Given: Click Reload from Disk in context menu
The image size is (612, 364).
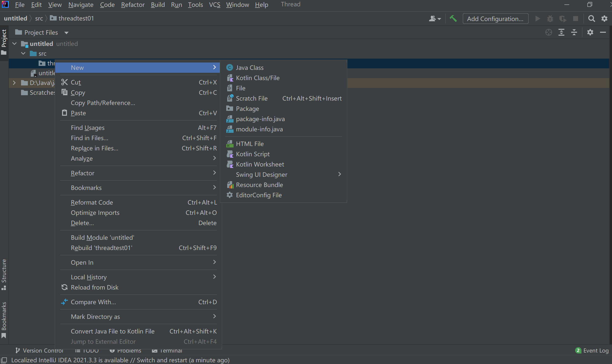Looking at the screenshot, I should [95, 287].
